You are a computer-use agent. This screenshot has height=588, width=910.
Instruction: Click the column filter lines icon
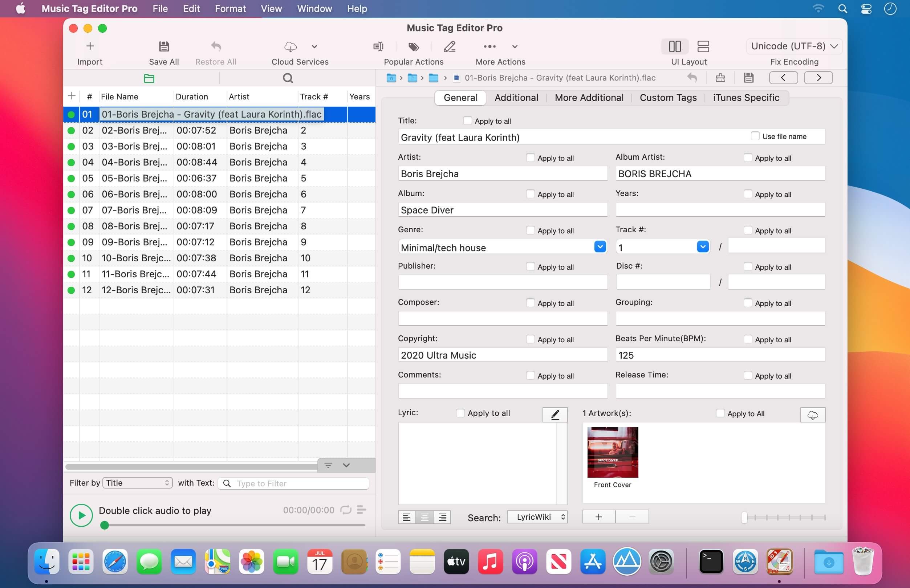[328, 465]
